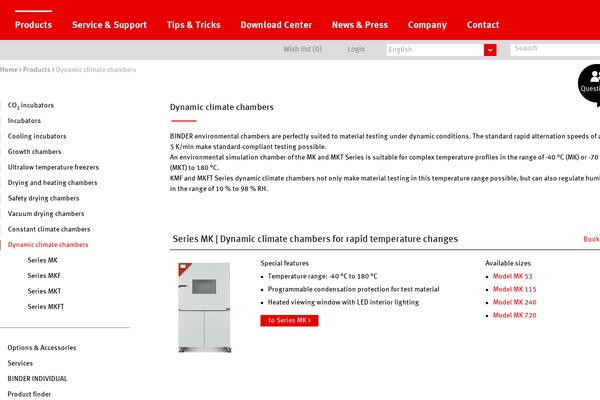Open the Products menu
The height and width of the screenshot is (400, 600).
[33, 25]
